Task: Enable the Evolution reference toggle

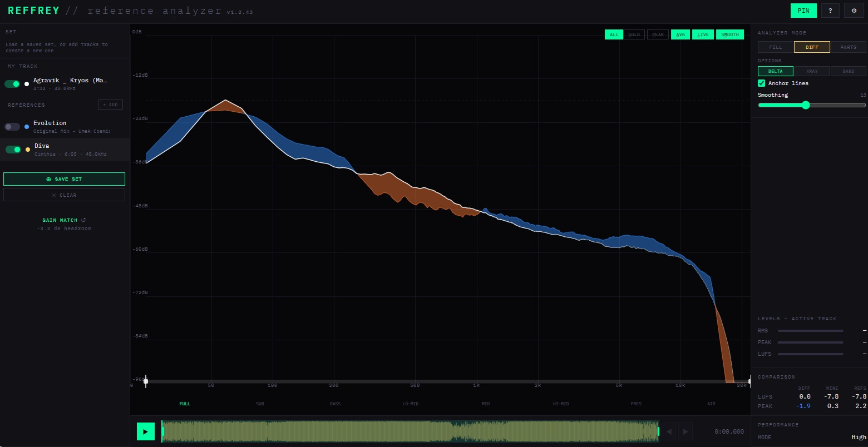Action: (x=12, y=127)
